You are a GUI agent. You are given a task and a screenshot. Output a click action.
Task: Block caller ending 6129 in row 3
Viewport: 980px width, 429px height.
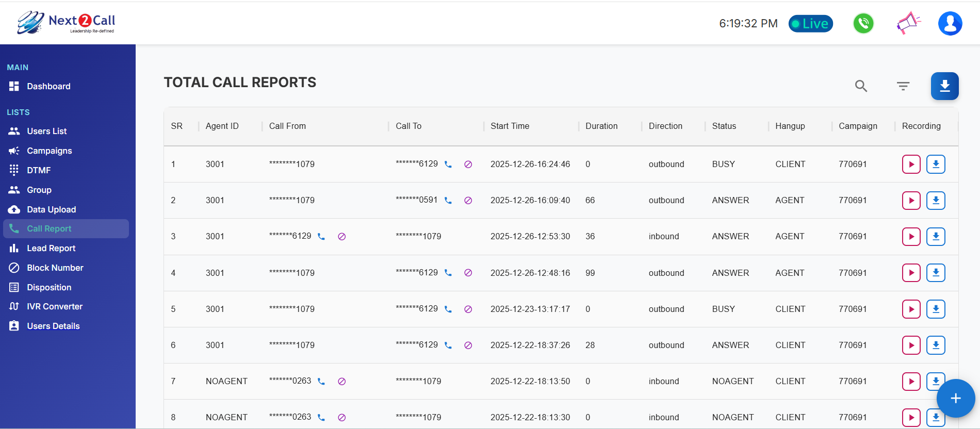[341, 237]
